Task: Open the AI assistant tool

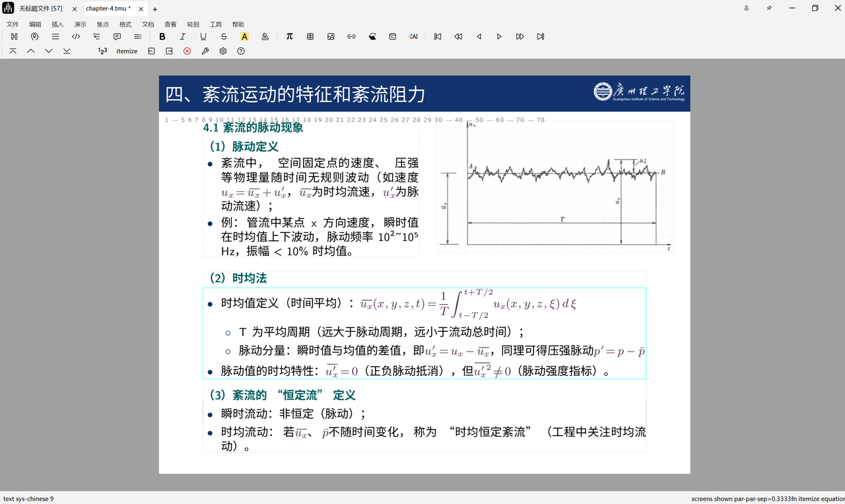Action: coord(413,37)
